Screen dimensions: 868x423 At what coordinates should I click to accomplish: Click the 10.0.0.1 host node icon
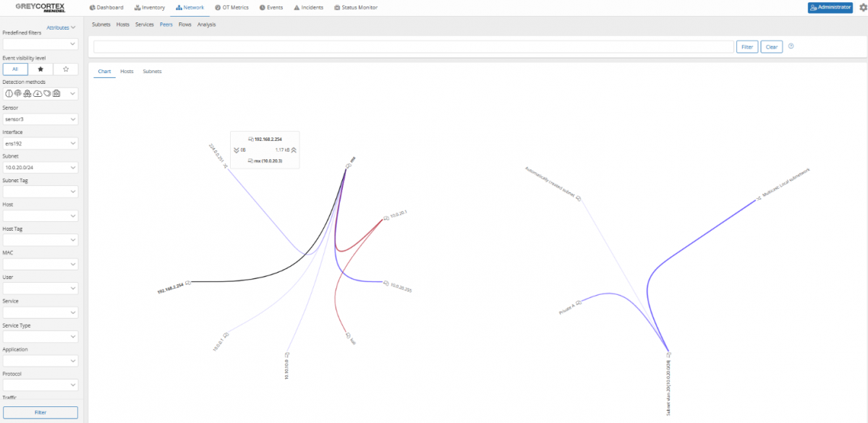tap(226, 335)
